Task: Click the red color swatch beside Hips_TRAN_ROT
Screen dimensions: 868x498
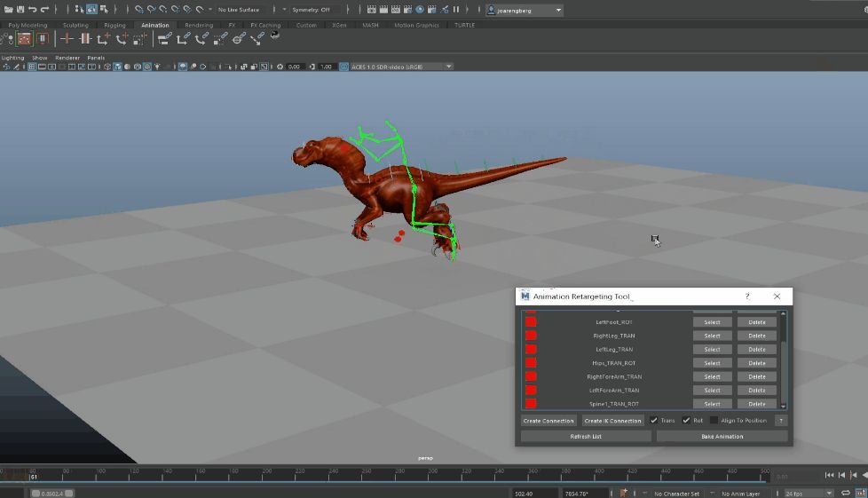Action: coord(531,363)
